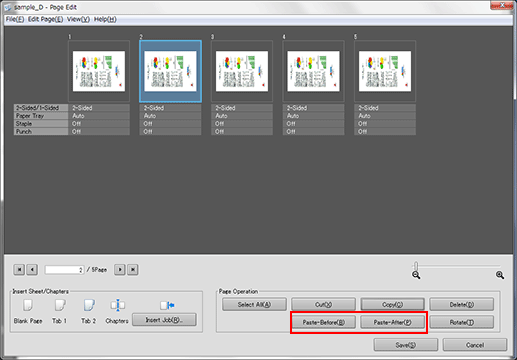This screenshot has width=517, height=360.
Task: Open the Edit Page menu
Action: pyautogui.click(x=45, y=19)
